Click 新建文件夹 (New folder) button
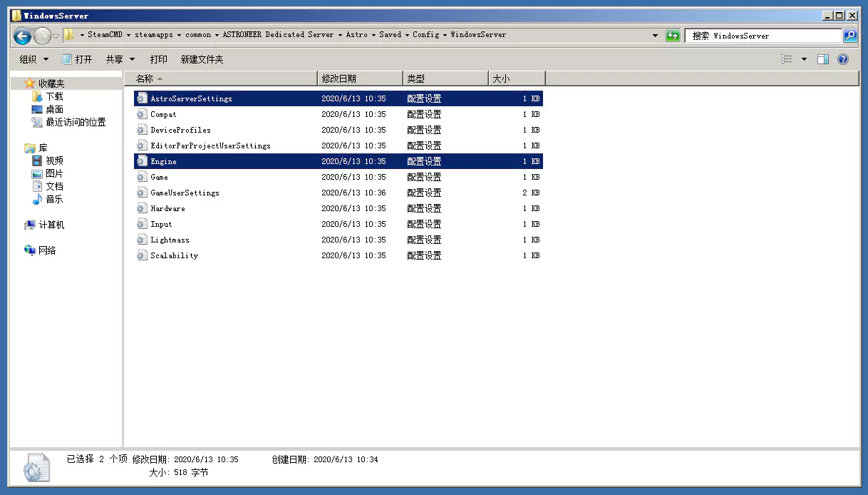The image size is (868, 495). (x=202, y=59)
